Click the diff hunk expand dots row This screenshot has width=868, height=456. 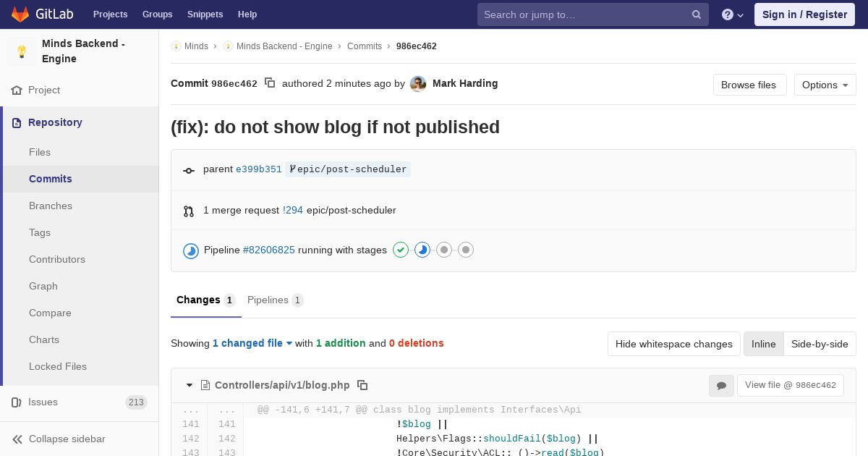pos(514,410)
